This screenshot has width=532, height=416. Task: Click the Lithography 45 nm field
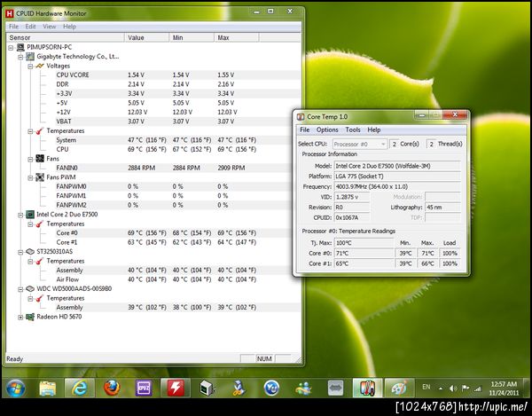click(x=442, y=207)
